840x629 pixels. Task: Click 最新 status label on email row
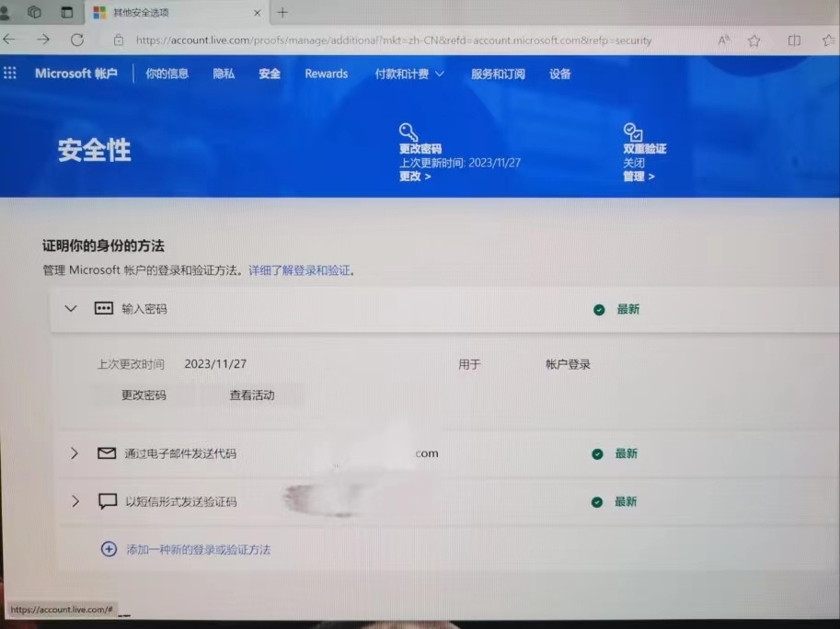(x=627, y=453)
